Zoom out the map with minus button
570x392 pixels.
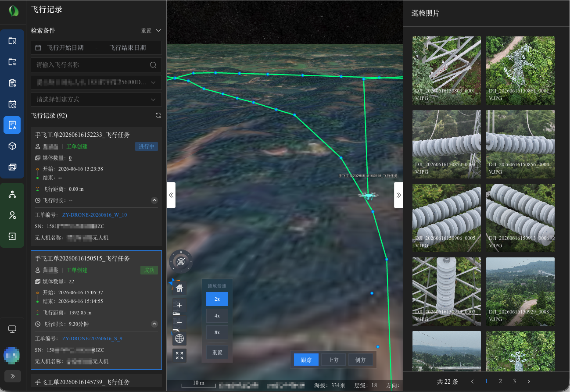(179, 322)
